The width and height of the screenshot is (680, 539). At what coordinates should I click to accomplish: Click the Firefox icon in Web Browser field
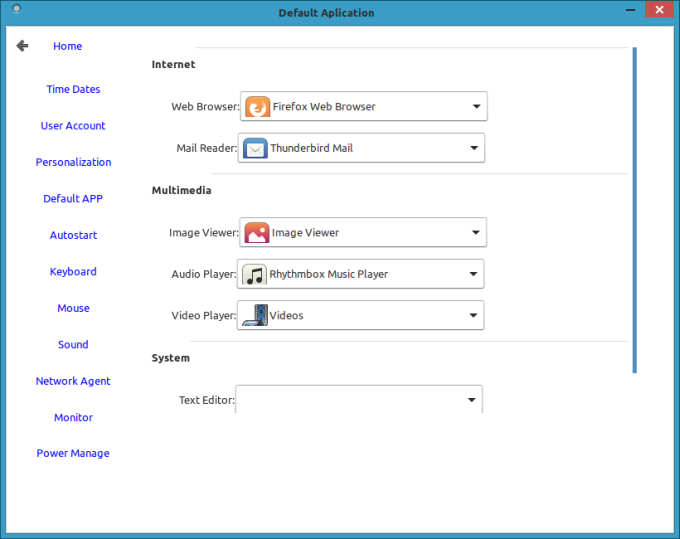[x=257, y=106]
